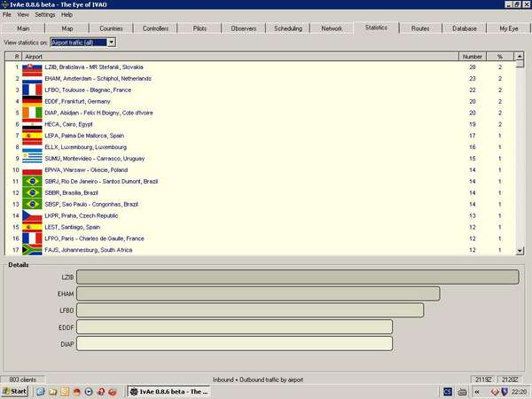Click the Cote d'Ivoire flag icon for DIAP

[x=32, y=113]
